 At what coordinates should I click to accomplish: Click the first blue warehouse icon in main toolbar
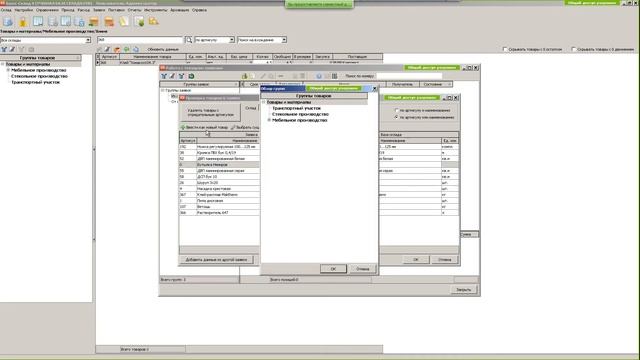point(8,22)
